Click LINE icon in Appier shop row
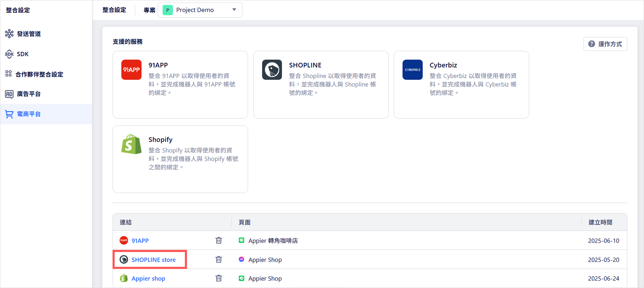 tap(241, 278)
